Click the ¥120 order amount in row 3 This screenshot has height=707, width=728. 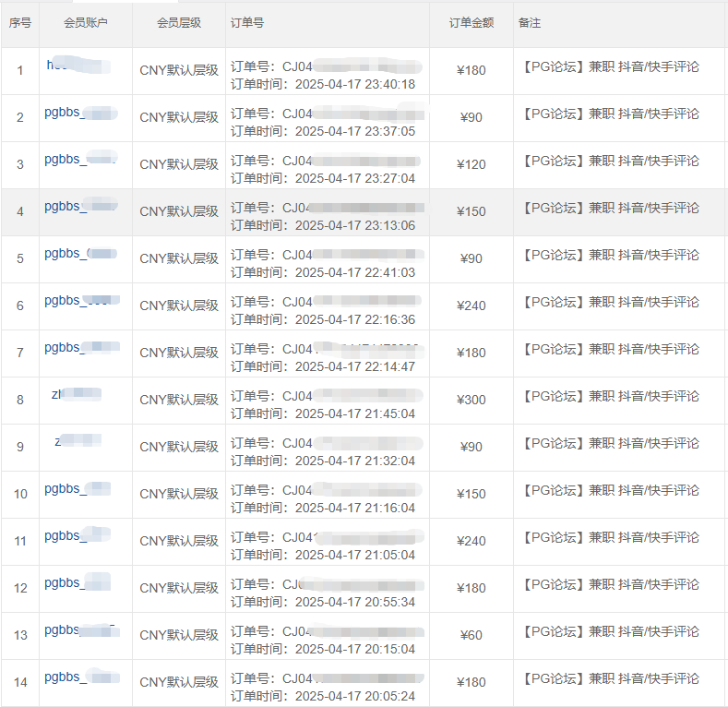click(471, 164)
